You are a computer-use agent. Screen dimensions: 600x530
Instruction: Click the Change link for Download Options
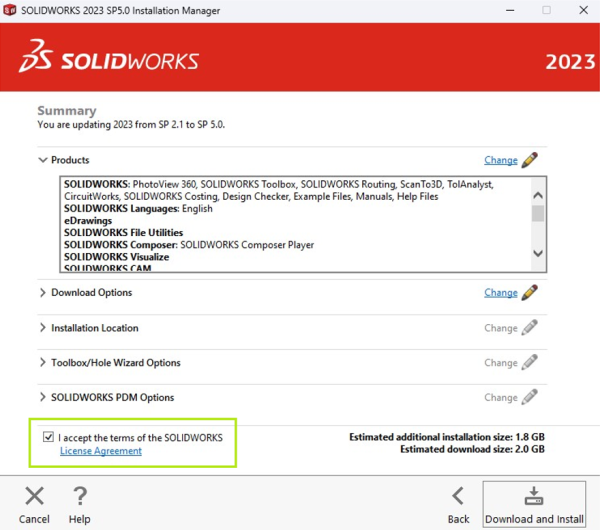(x=501, y=293)
